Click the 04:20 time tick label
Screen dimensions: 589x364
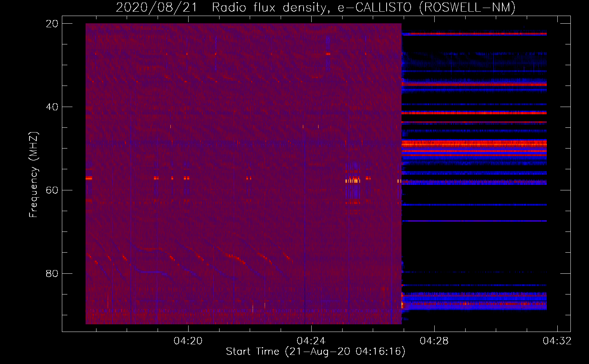(x=188, y=341)
